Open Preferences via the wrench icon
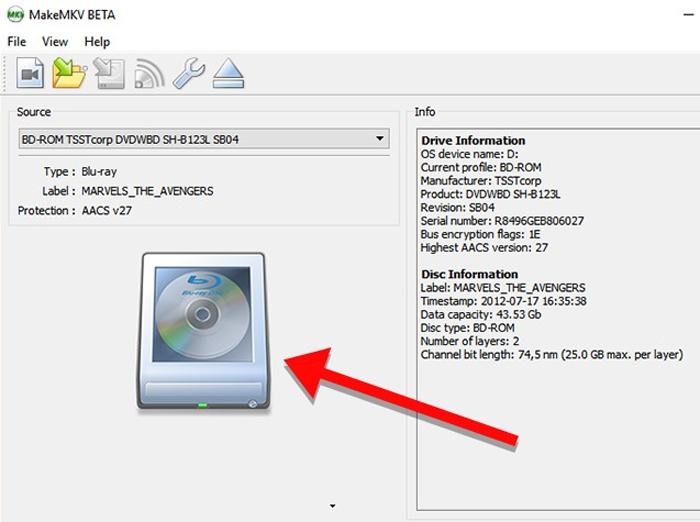The width and height of the screenshot is (700, 522). pos(189,73)
